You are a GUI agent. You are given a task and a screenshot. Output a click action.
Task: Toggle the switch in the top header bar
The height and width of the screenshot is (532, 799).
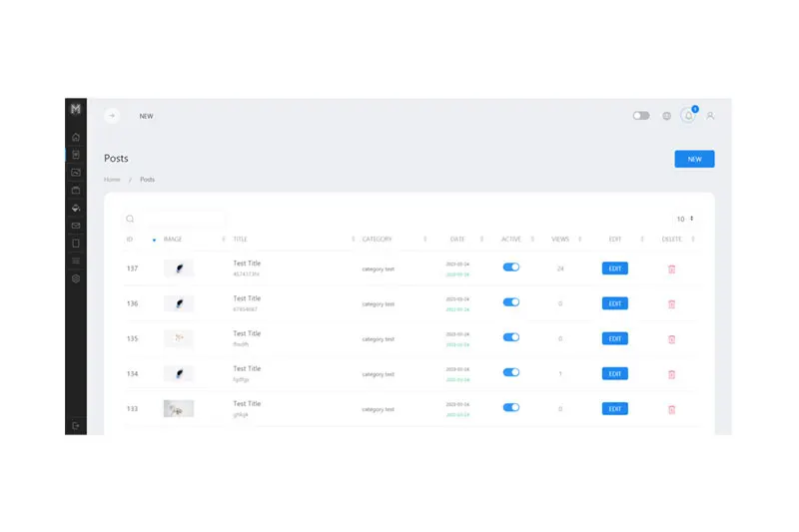[x=641, y=116]
